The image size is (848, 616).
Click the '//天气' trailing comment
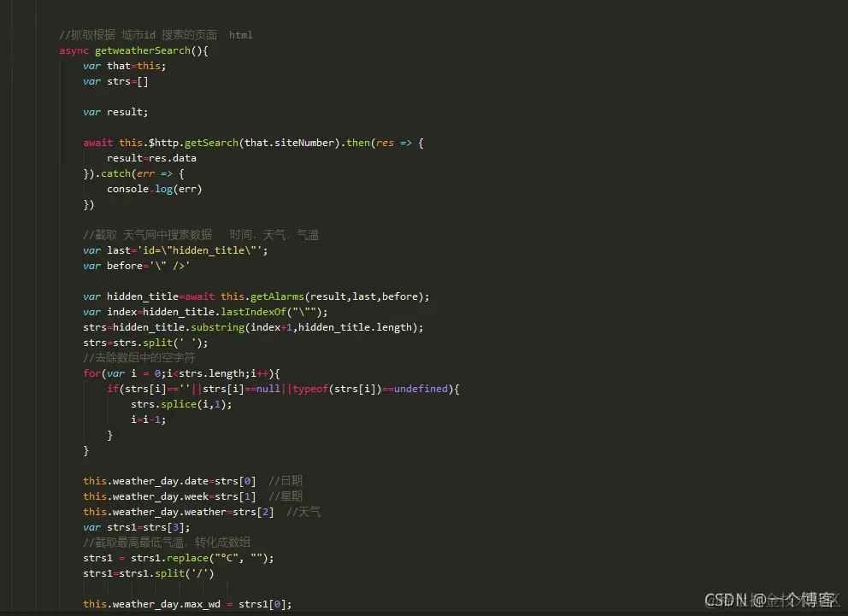pyautogui.click(x=303, y=512)
